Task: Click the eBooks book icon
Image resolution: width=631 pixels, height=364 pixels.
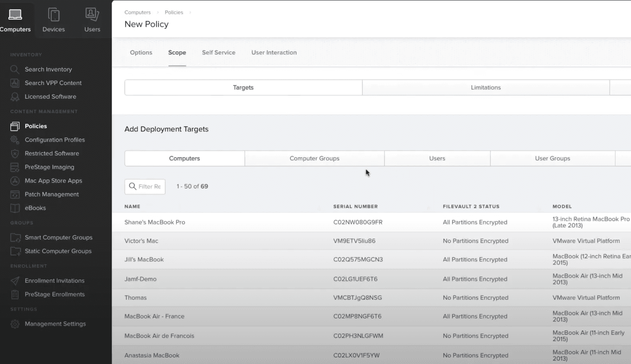Action: pos(15,208)
